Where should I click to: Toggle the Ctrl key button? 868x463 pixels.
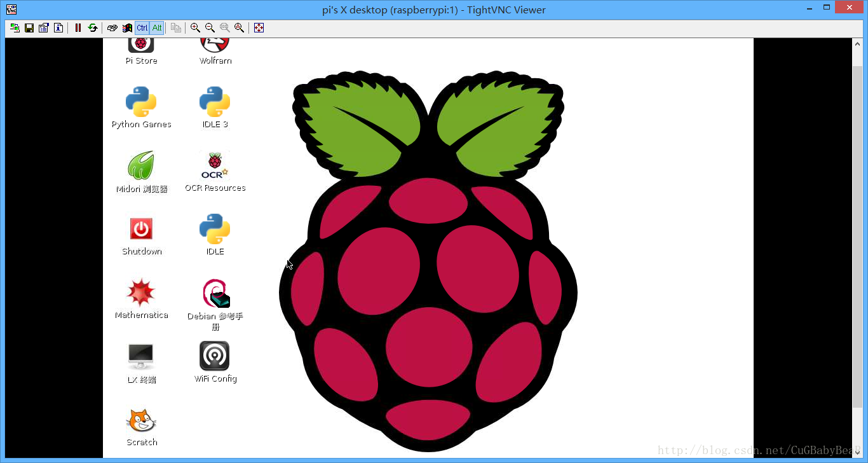pos(142,28)
